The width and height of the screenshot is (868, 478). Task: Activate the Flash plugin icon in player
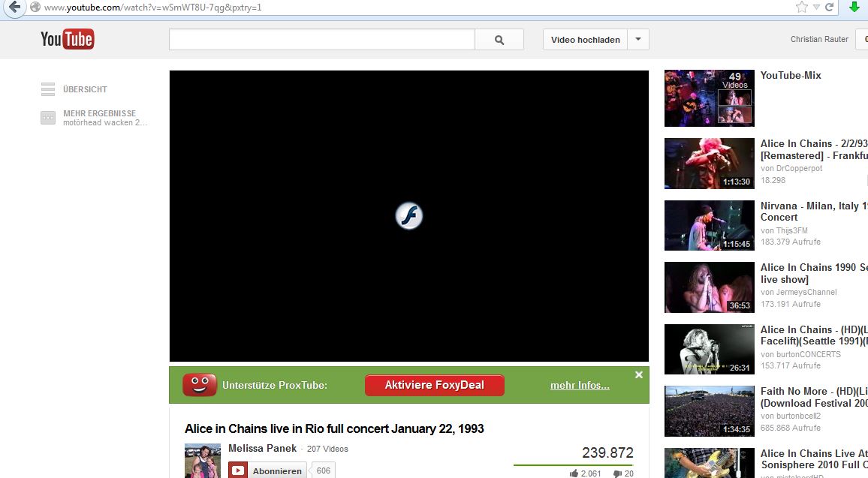409,216
